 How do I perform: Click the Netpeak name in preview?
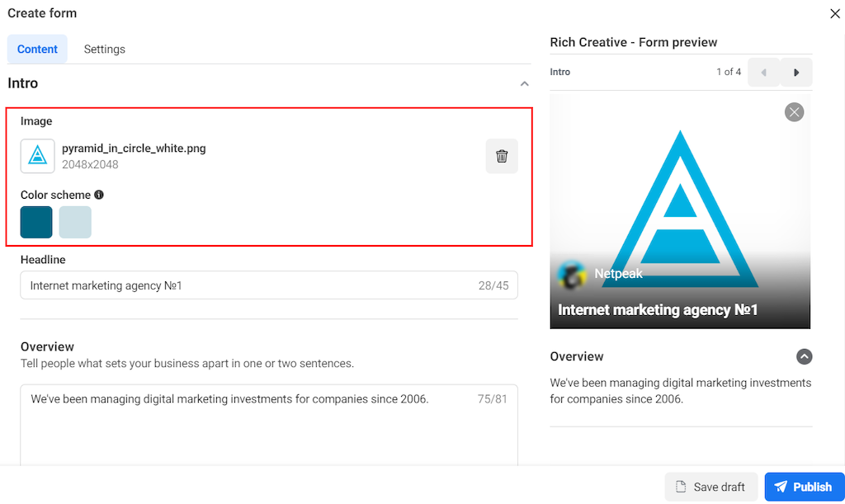coord(618,274)
